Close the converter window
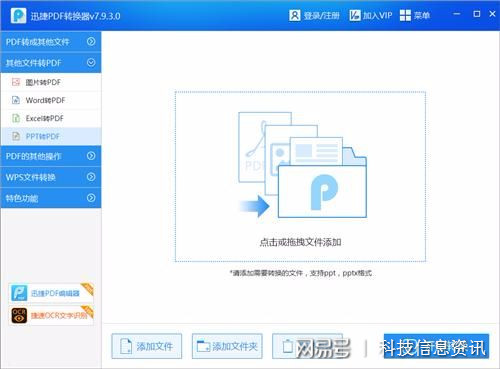500x369 pixels. 492,14
